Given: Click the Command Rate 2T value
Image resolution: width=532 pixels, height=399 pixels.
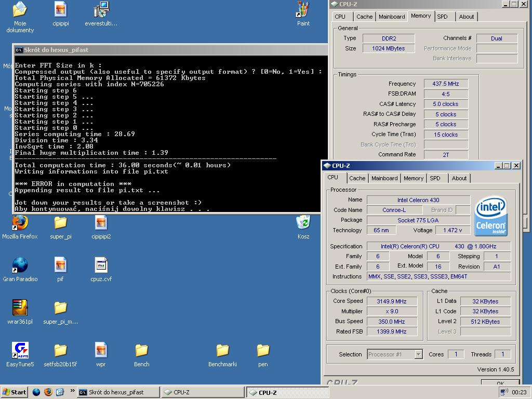Looking at the screenshot, I should click(446, 155).
